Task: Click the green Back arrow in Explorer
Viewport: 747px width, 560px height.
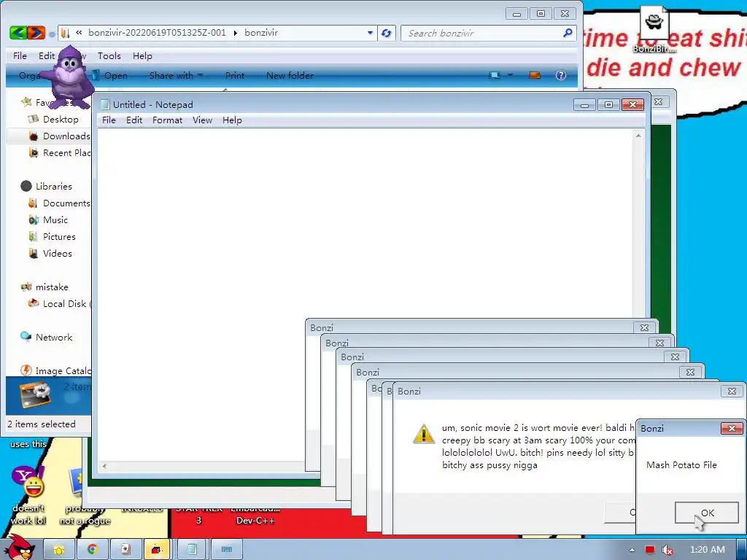Action: (x=18, y=33)
